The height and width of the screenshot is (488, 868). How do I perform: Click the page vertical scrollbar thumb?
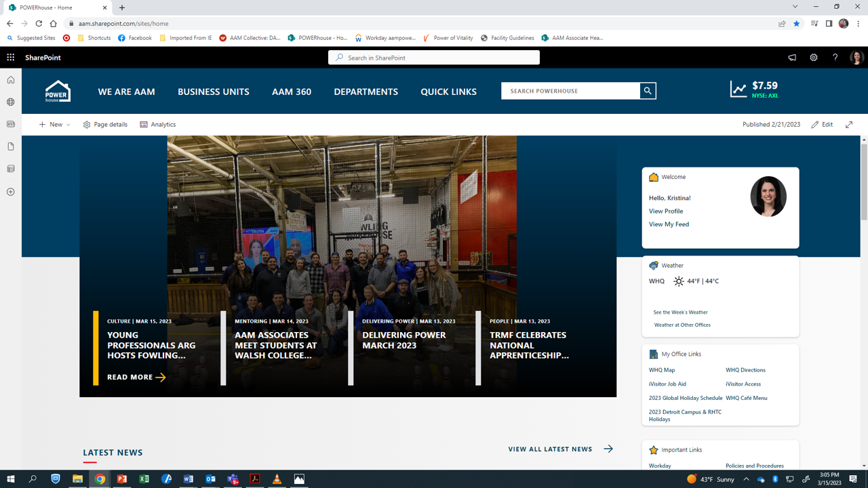[863, 180]
